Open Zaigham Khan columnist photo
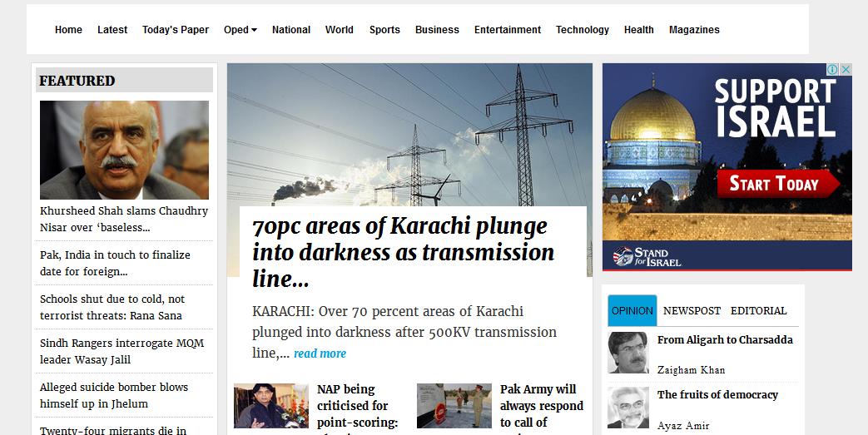Screen dimensions: 868x435 (x=627, y=353)
